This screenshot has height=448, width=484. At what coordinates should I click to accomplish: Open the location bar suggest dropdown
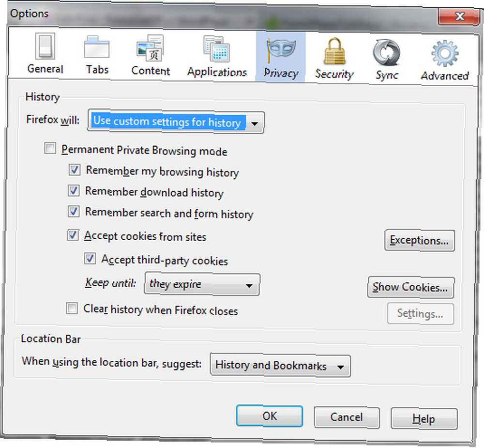point(280,366)
